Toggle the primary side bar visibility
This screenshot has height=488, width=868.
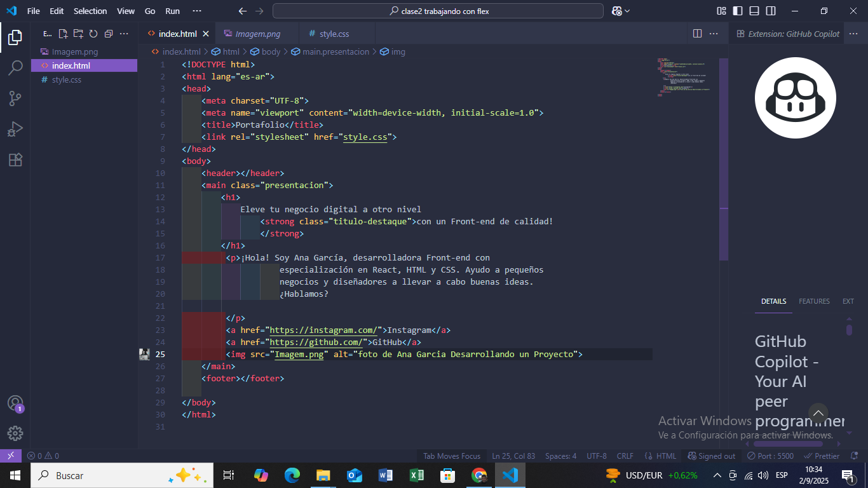pos(738,11)
